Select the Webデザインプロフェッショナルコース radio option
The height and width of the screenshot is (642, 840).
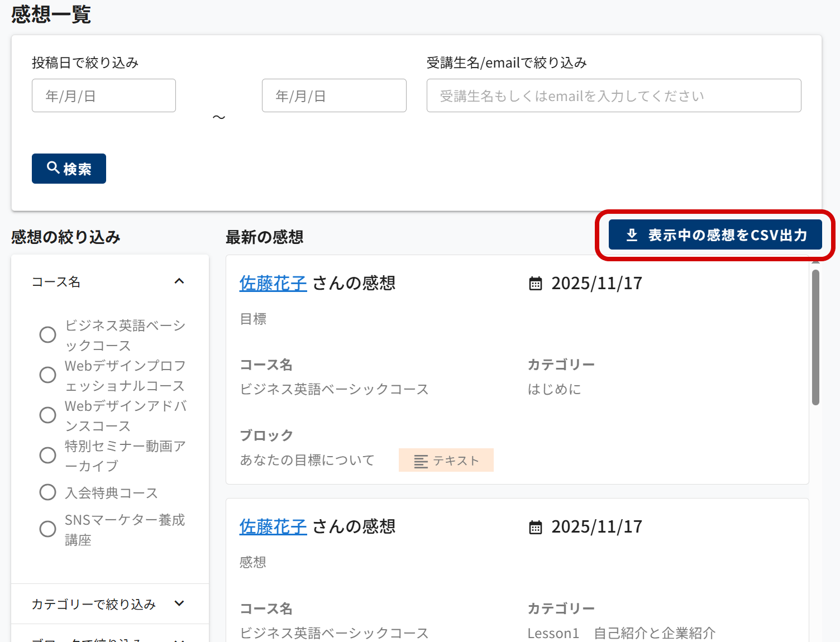coord(48,375)
